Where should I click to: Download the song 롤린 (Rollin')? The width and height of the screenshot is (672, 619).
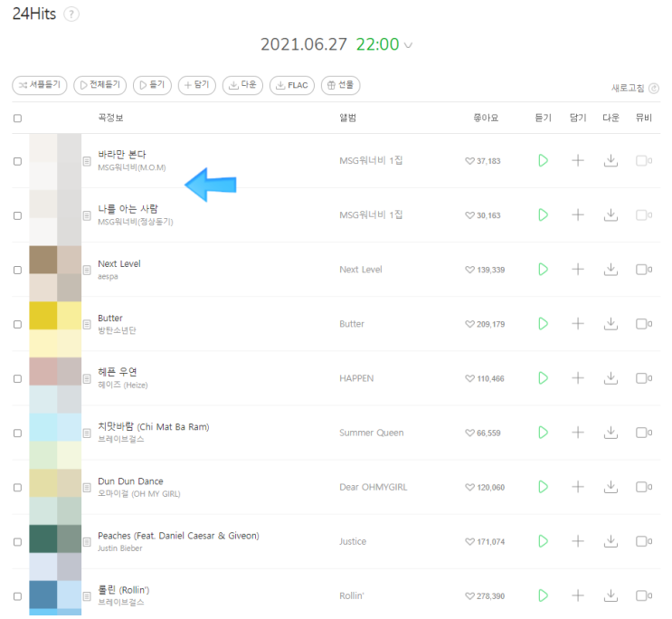610,595
